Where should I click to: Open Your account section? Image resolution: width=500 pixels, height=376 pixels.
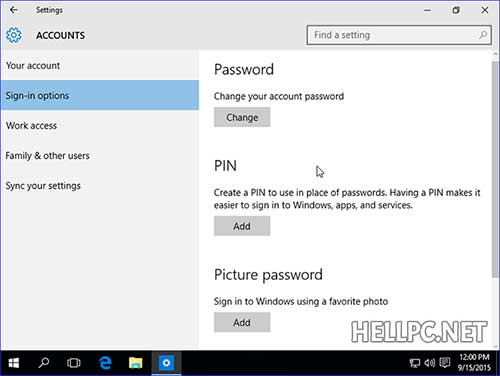pos(100,66)
